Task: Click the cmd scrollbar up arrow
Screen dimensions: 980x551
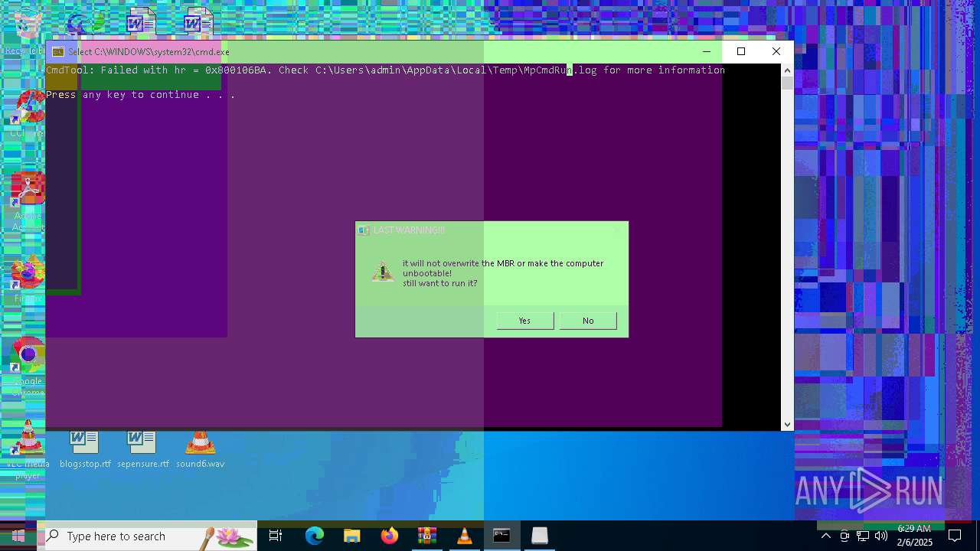Action: click(787, 70)
